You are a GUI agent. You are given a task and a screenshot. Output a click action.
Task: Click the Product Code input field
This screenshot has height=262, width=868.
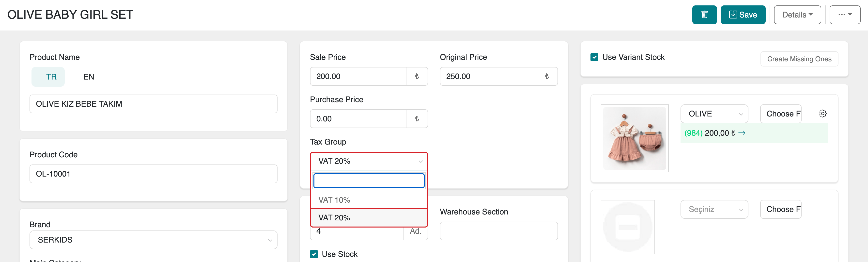tap(153, 174)
